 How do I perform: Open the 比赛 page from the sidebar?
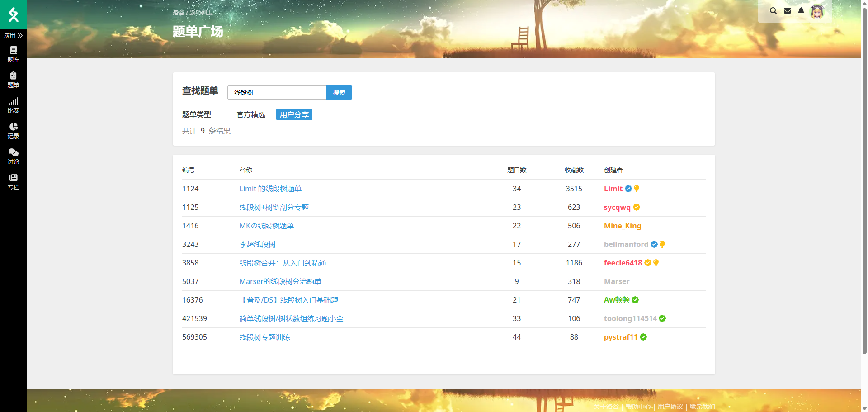tap(13, 105)
